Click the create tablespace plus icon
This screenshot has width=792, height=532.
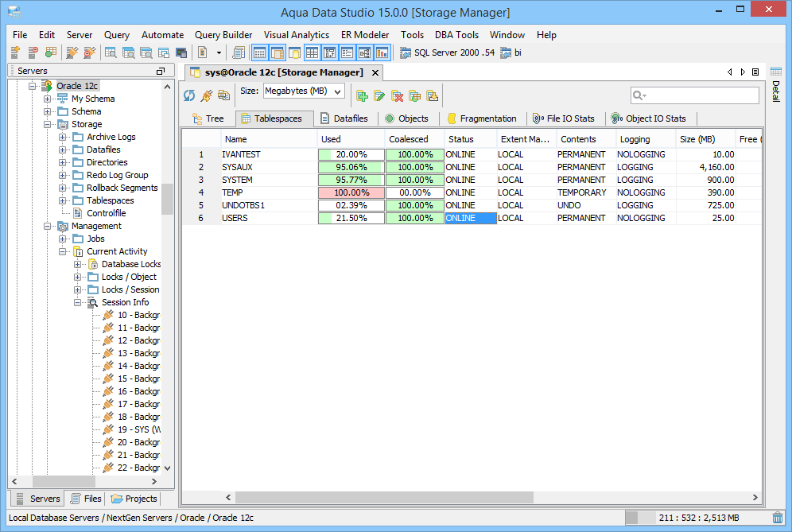(362, 95)
